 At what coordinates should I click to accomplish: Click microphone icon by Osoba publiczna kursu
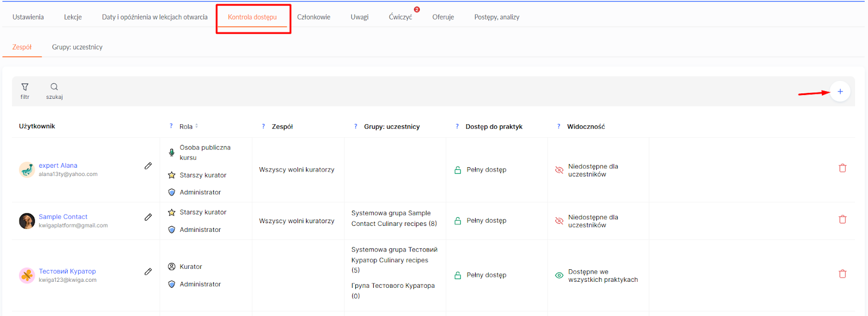click(x=171, y=153)
